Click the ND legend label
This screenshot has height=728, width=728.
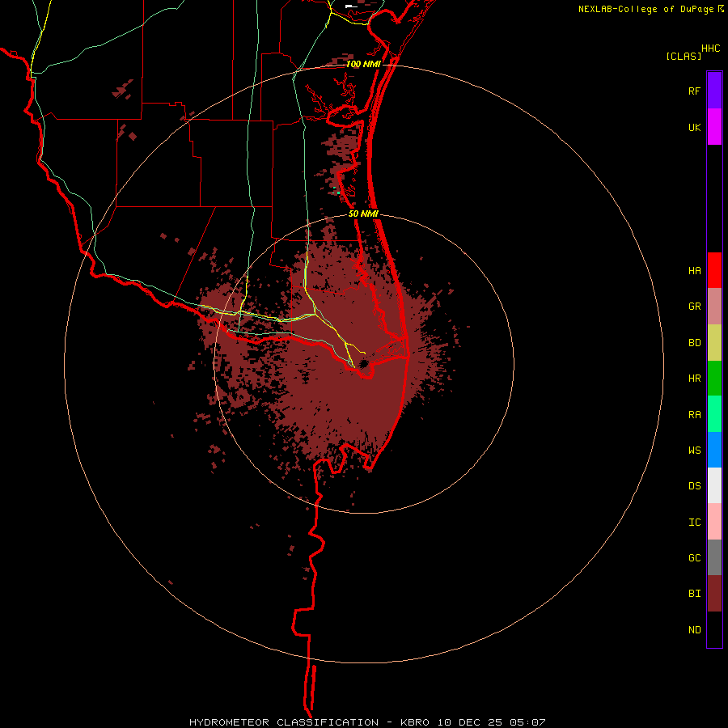pos(694,630)
